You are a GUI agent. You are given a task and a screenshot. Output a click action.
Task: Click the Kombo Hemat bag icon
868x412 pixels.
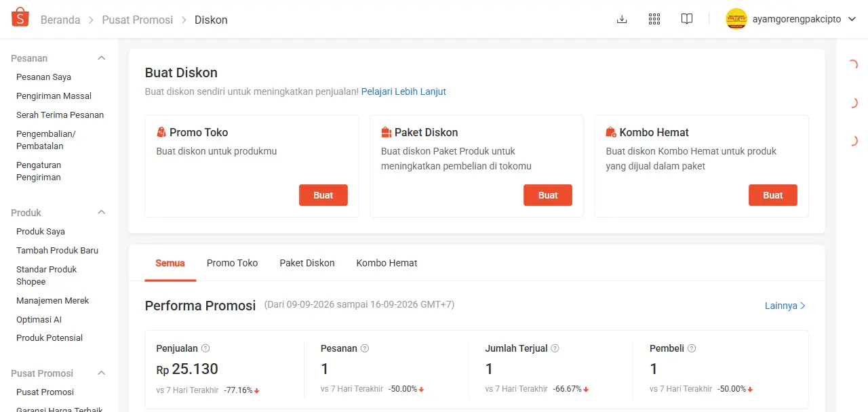611,132
